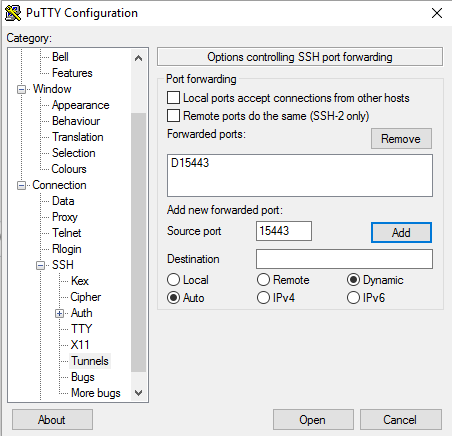452x436 pixels.
Task: Choose the Remote forwarding type
Action: (x=263, y=280)
